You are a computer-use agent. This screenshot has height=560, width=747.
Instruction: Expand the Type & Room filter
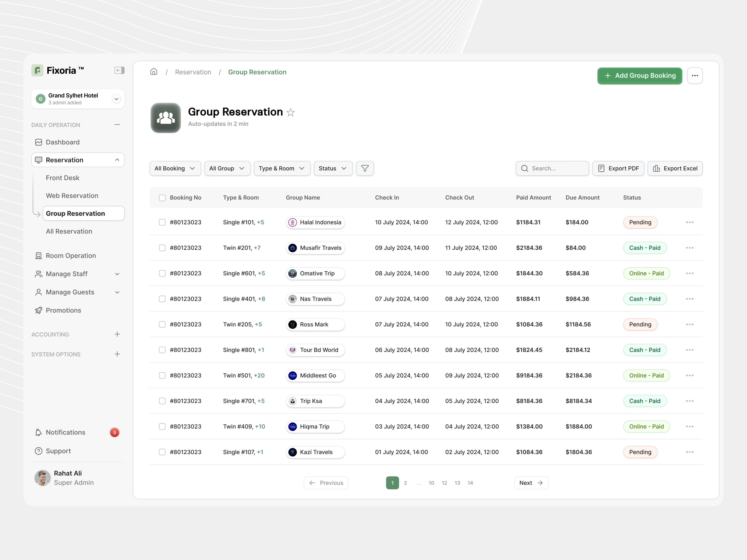(282, 168)
